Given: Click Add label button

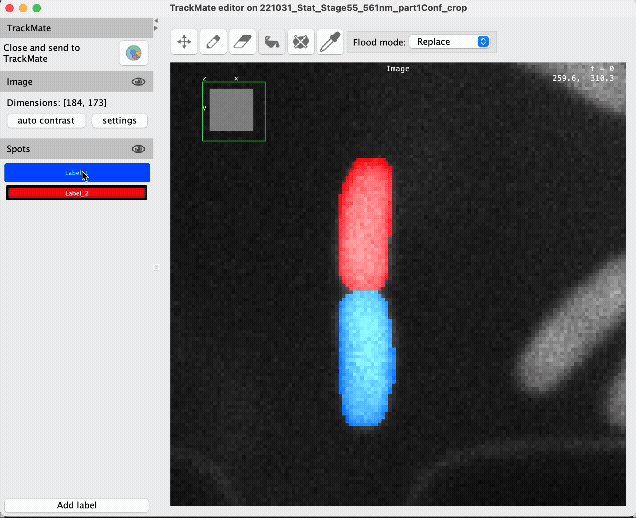Looking at the screenshot, I should pyautogui.click(x=77, y=505).
